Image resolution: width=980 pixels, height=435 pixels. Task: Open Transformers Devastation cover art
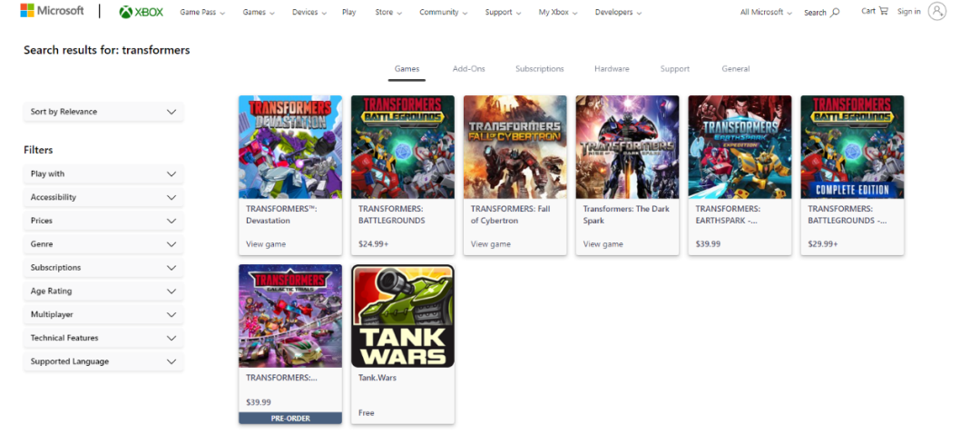(x=290, y=147)
